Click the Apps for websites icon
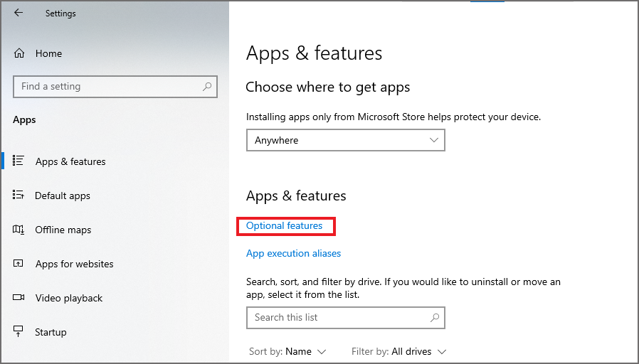639x364 pixels. [19, 264]
